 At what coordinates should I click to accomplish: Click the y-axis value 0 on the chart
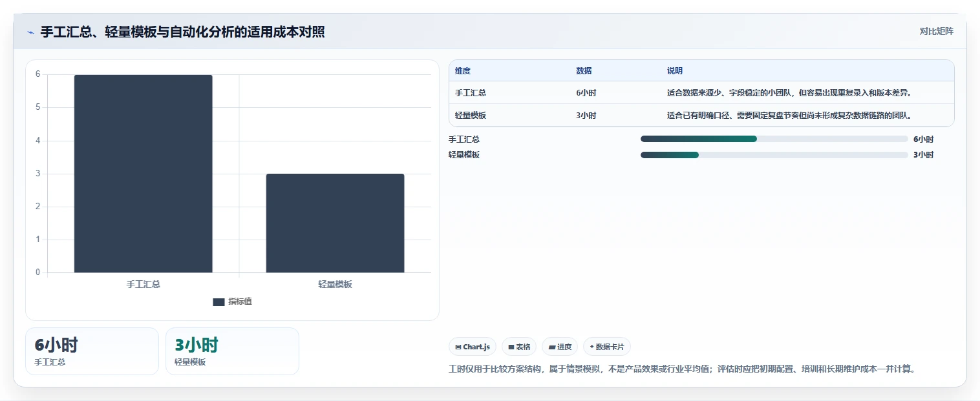pyautogui.click(x=37, y=272)
